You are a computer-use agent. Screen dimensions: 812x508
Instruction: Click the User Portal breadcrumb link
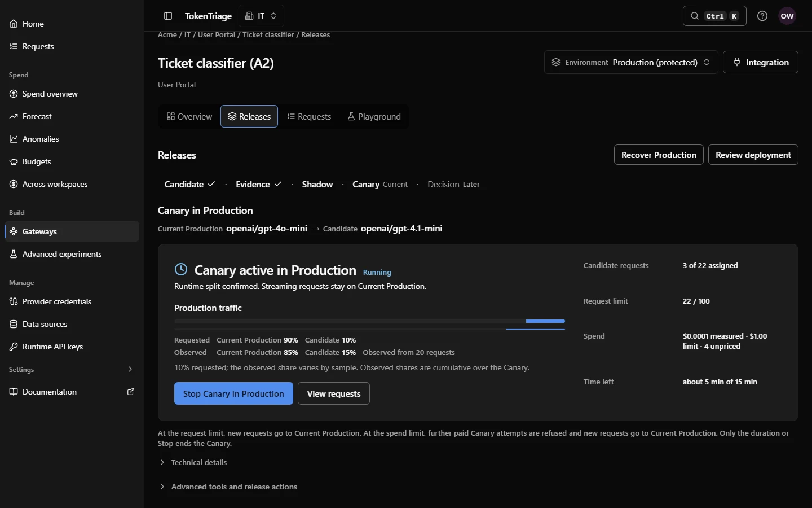217,34
